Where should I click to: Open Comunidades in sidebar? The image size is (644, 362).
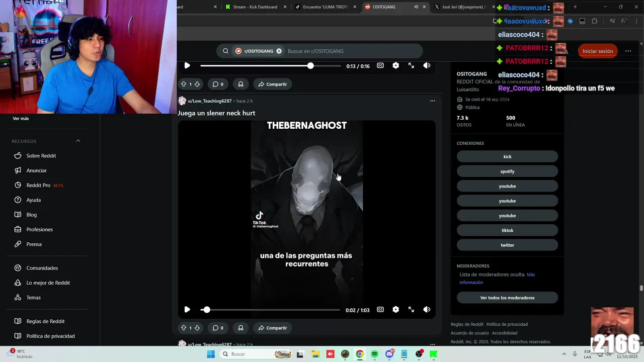tap(42, 268)
